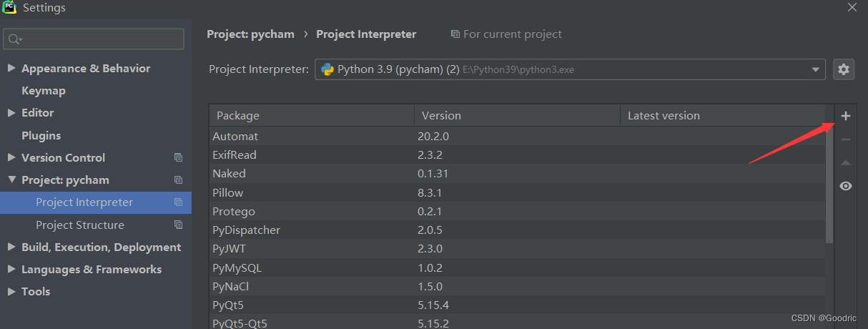This screenshot has height=329, width=868.
Task: Focus the settings search field
Action: pyautogui.click(x=94, y=39)
